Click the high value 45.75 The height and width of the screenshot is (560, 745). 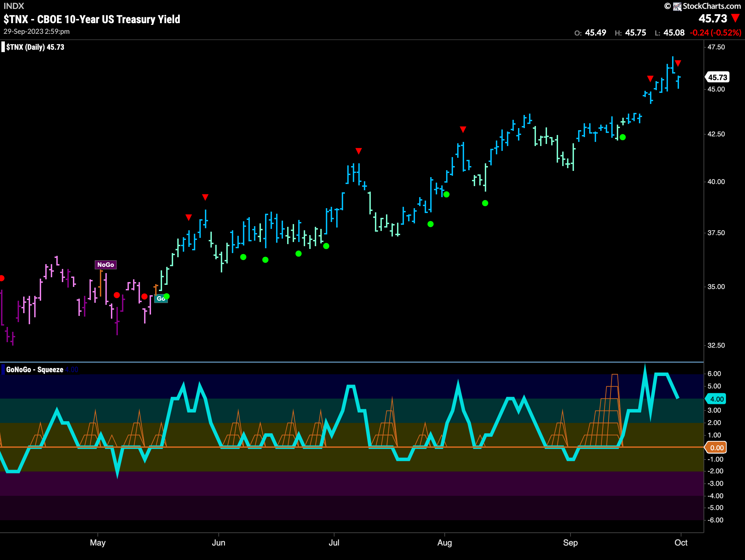tap(635, 33)
